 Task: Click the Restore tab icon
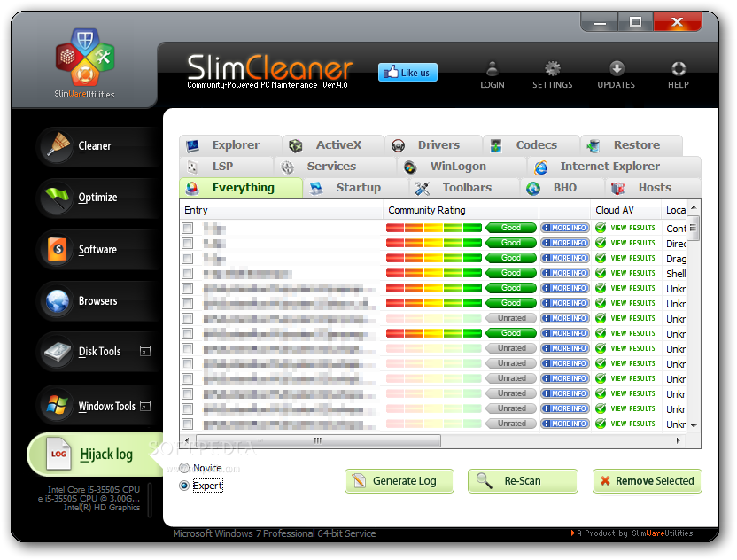pyautogui.click(x=593, y=146)
